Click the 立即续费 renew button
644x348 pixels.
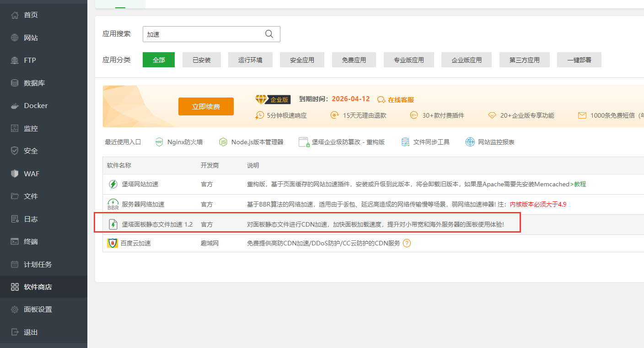(x=206, y=107)
